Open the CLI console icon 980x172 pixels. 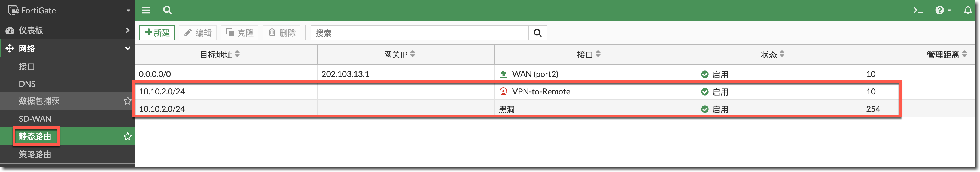click(x=918, y=10)
